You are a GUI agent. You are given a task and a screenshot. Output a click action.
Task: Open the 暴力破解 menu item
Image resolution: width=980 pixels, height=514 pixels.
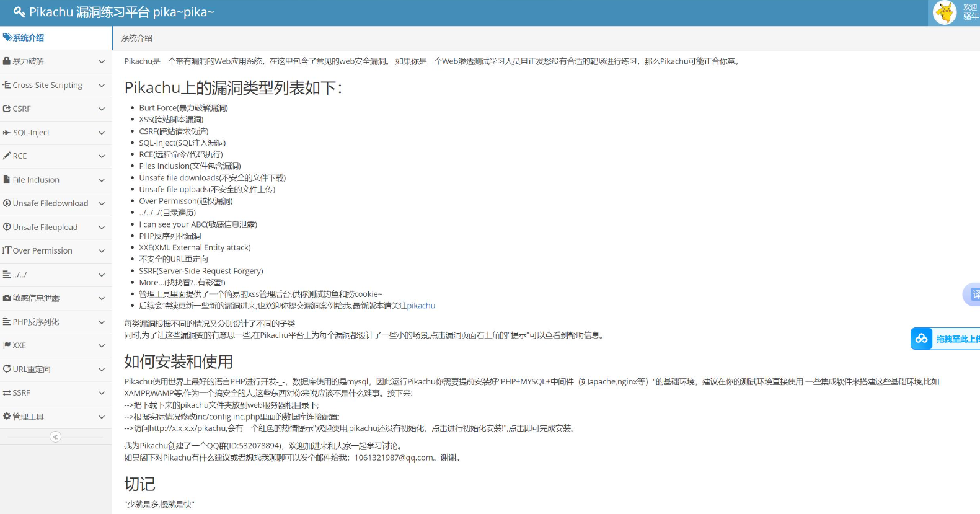point(56,61)
